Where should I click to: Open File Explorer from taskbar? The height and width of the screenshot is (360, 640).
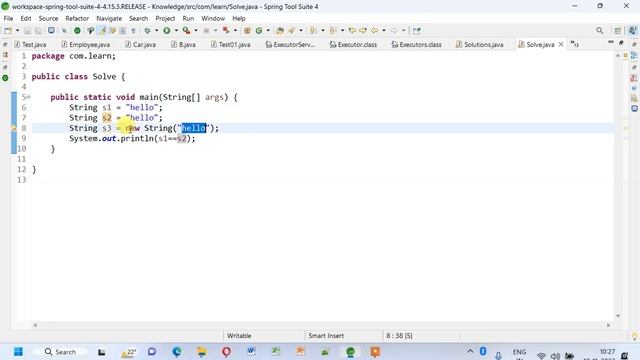[x=202, y=352]
